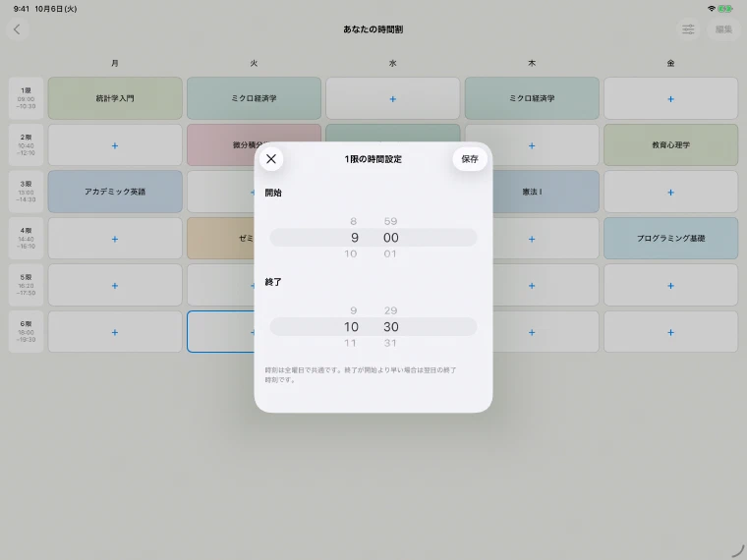Add a class to Friday 6限 slot
Viewport: 747px width, 560px height.
tap(670, 332)
